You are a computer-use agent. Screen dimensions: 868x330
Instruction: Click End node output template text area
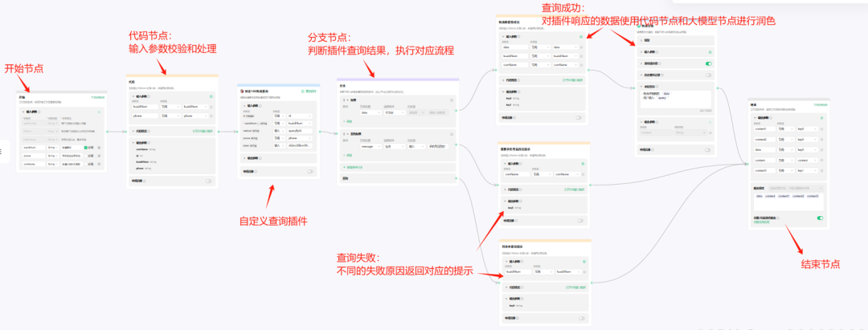pos(788,202)
